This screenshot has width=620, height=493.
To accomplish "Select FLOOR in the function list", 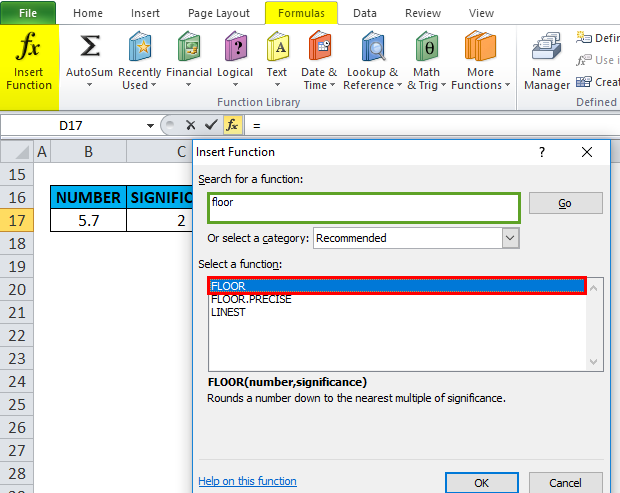I will pyautogui.click(x=397, y=286).
